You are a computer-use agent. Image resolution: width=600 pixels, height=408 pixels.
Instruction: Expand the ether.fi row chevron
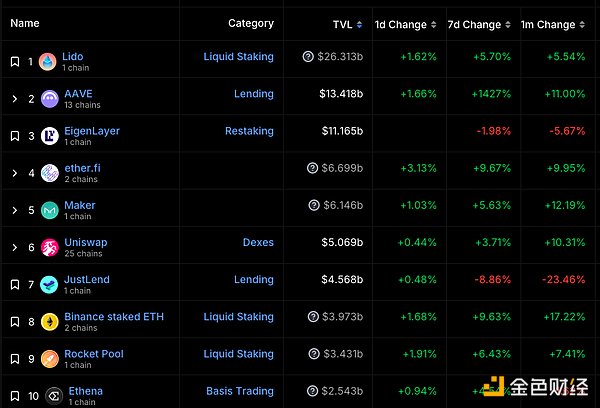coord(15,173)
